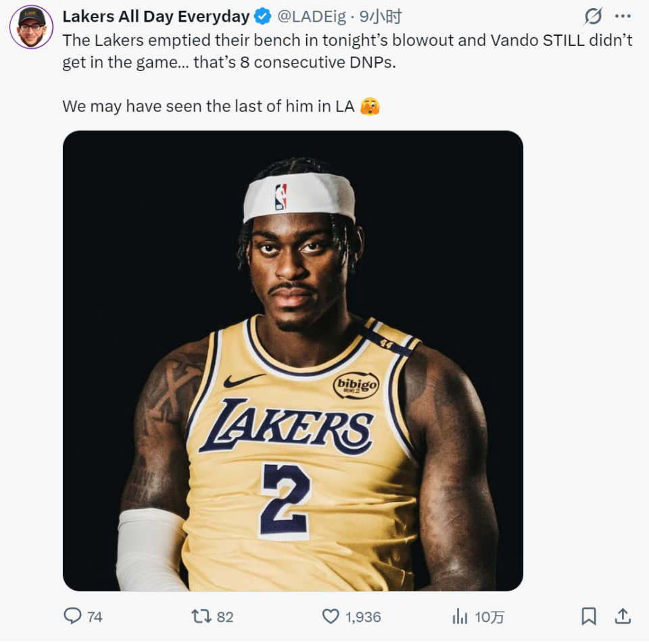This screenshot has width=649, height=644.
Task: Toggle the like heart icon
Action: click(x=331, y=616)
